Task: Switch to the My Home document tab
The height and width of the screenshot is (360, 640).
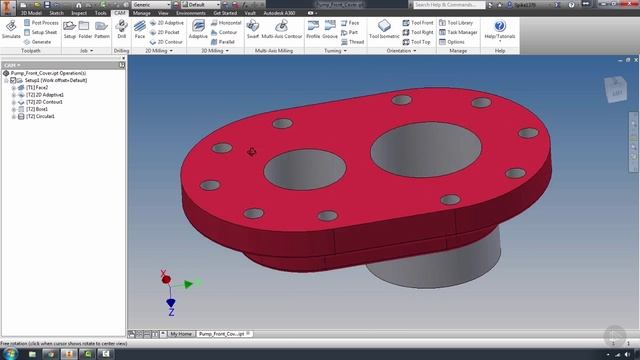Action: click(x=181, y=334)
